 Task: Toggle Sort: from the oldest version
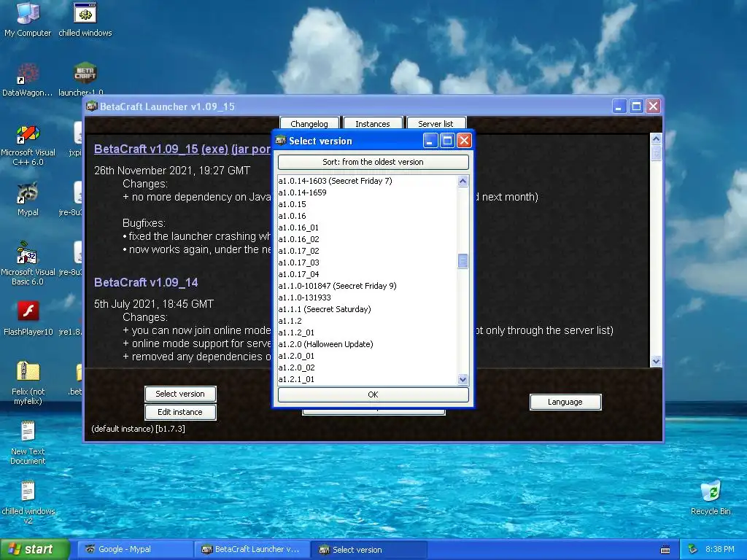point(373,162)
